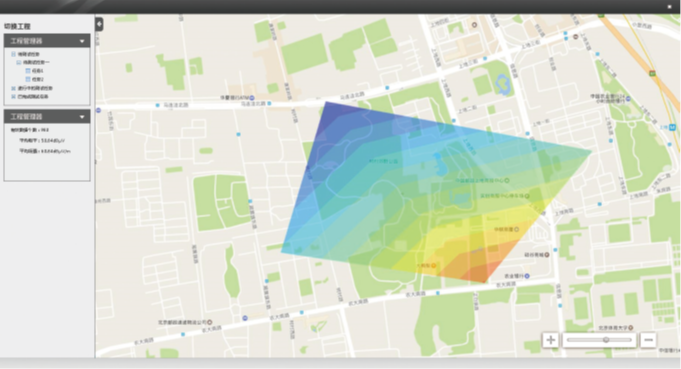681x369 pixels.
Task: Click the table icon of first task leaf
Action: (x=28, y=70)
